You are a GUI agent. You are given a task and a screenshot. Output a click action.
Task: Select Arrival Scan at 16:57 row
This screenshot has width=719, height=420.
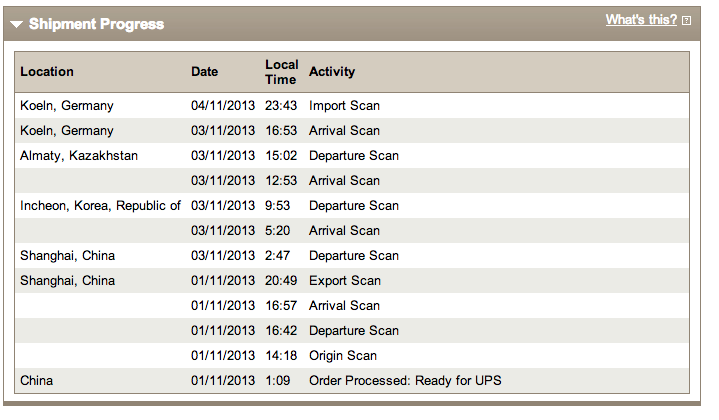[x=352, y=306]
